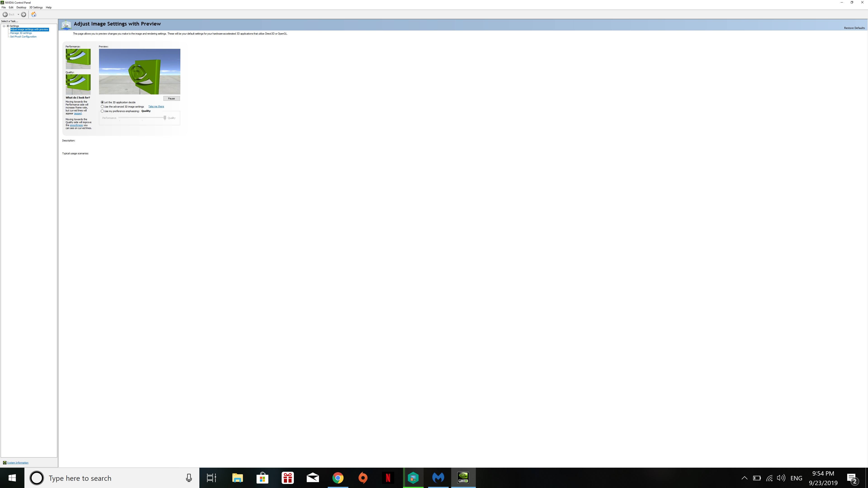Screen dimensions: 868x488
Task: Click the Pause preview button
Action: click(x=172, y=98)
